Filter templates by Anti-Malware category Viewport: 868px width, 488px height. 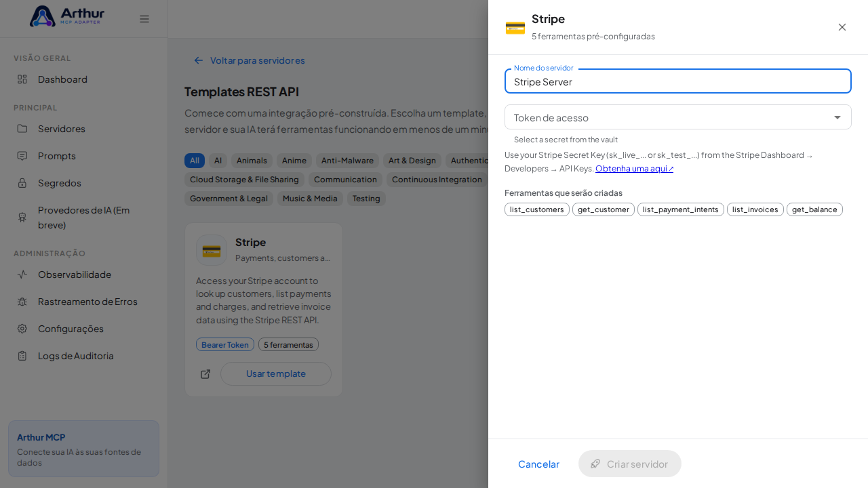pyautogui.click(x=347, y=161)
